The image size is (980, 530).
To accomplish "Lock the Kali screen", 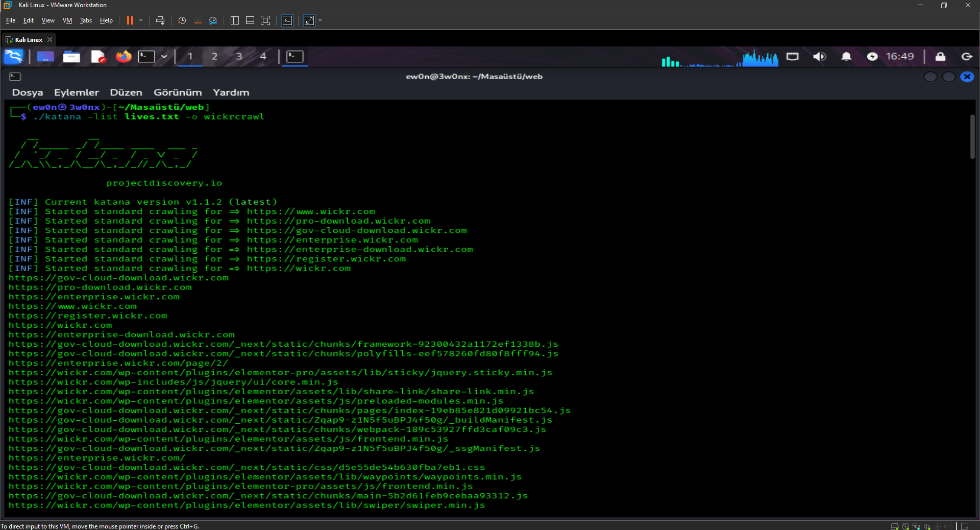I will click(x=940, y=56).
